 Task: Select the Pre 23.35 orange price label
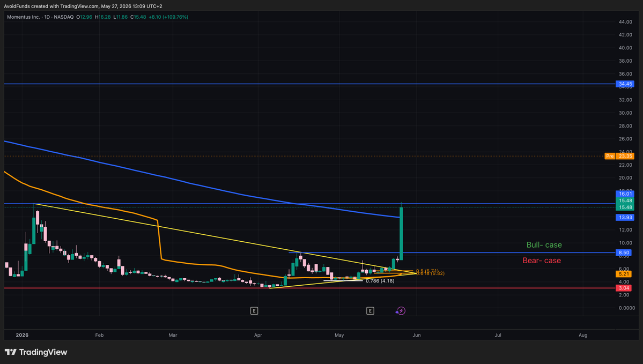pyautogui.click(x=619, y=156)
